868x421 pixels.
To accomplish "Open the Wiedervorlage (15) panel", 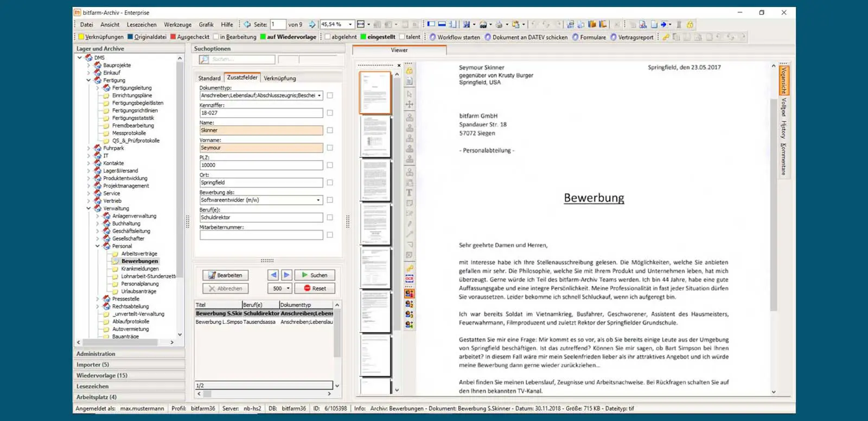I will click(x=129, y=375).
